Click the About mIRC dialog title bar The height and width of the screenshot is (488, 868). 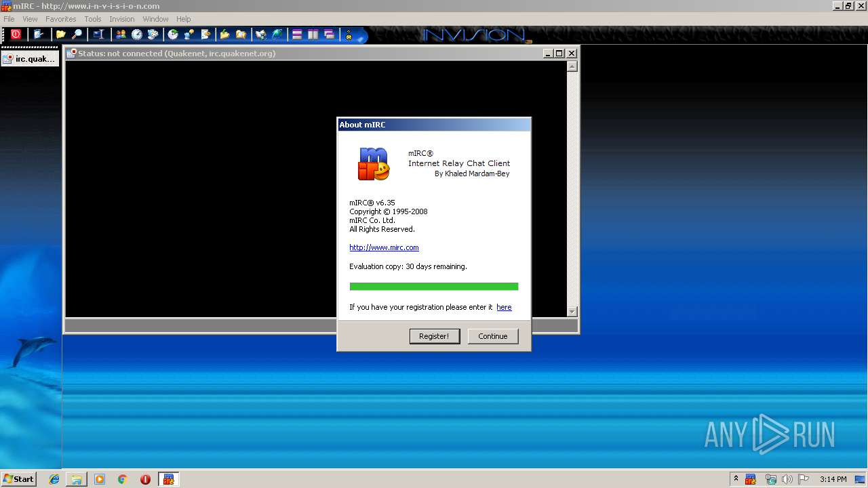[x=434, y=125]
